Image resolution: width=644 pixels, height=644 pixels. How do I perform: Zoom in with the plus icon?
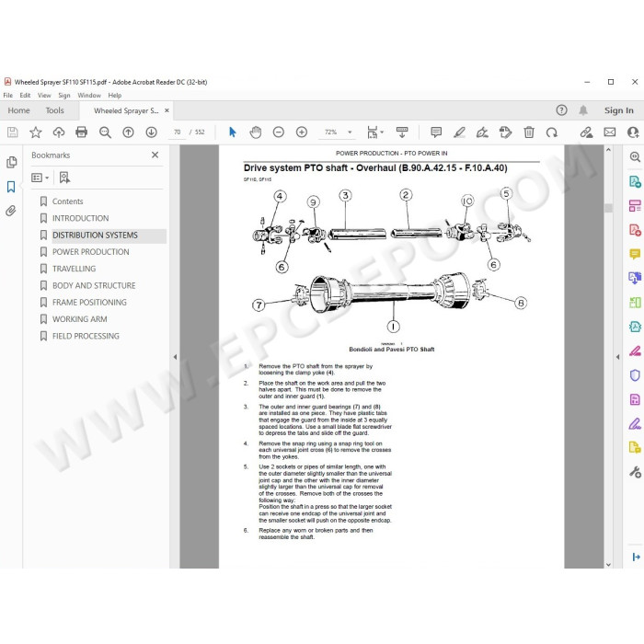click(x=302, y=132)
